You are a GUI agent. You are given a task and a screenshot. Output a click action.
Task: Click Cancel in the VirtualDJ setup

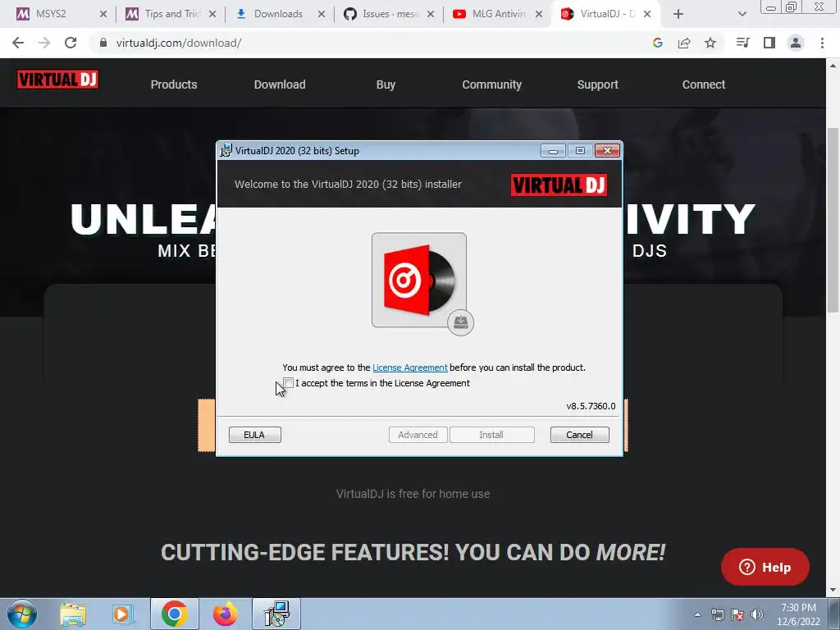click(580, 435)
